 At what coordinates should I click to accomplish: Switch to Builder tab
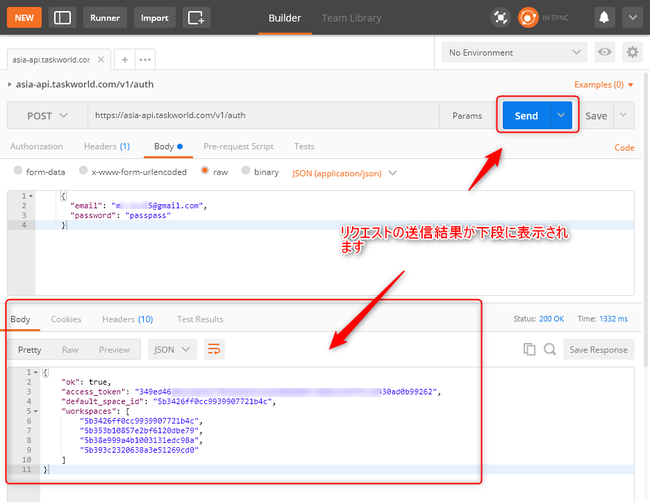[x=284, y=18]
